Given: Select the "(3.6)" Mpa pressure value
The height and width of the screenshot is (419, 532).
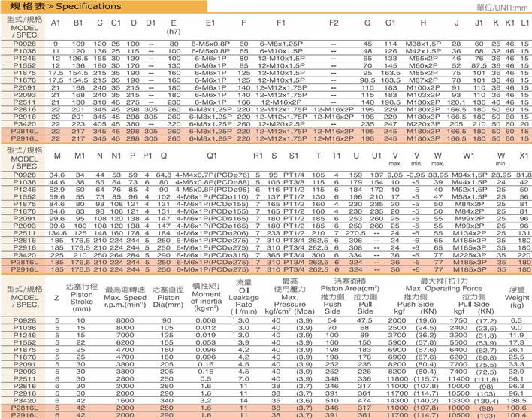Looking at the screenshot, I should [x=304, y=401].
